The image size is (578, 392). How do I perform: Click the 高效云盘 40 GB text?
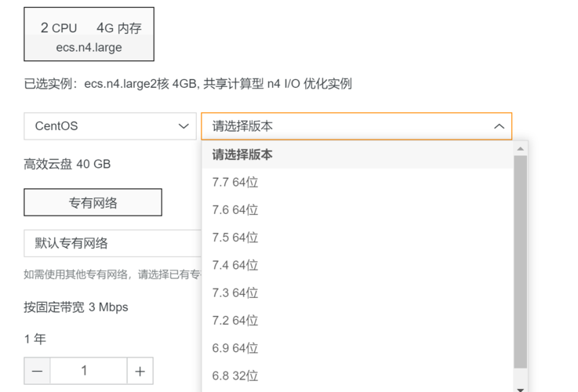67,164
